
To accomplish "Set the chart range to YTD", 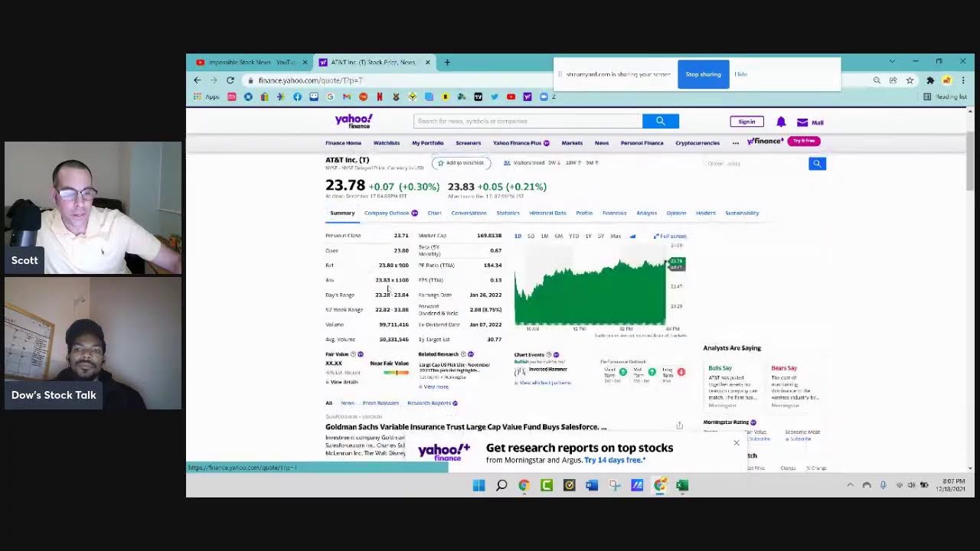I will [x=573, y=236].
